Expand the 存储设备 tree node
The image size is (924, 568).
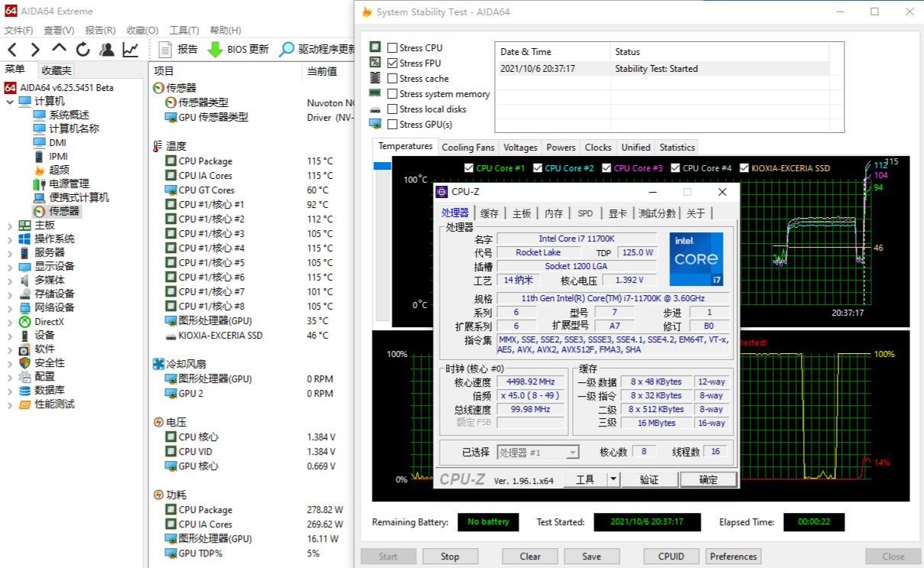pos(10,294)
